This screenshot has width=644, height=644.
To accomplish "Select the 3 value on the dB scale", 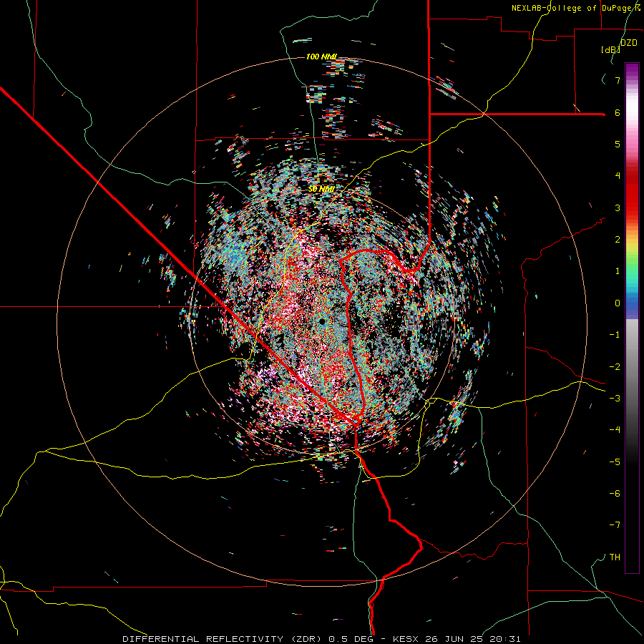I will (618, 208).
